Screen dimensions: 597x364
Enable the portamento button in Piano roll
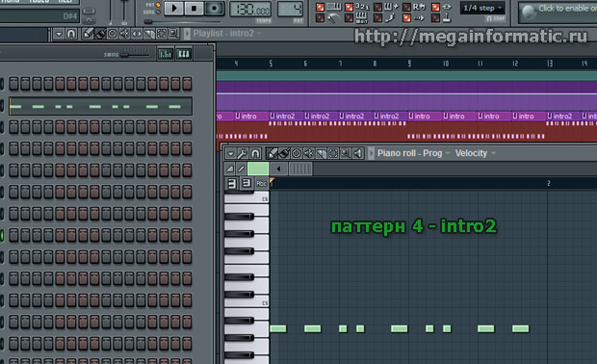[241, 169]
